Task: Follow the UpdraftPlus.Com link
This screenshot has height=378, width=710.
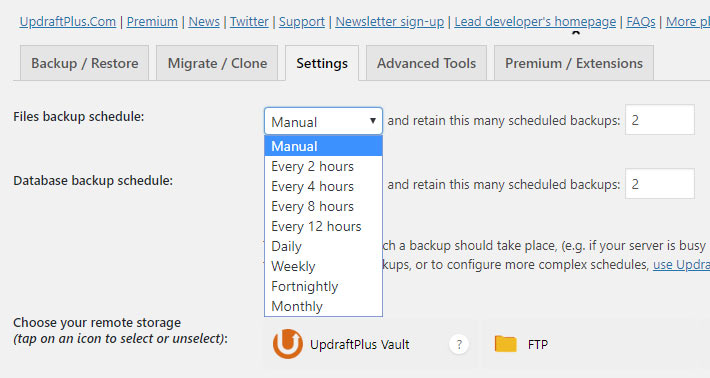Action: point(68,21)
